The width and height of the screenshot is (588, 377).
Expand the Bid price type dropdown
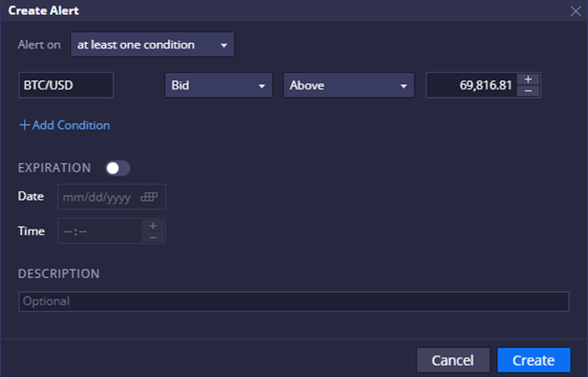tap(217, 85)
